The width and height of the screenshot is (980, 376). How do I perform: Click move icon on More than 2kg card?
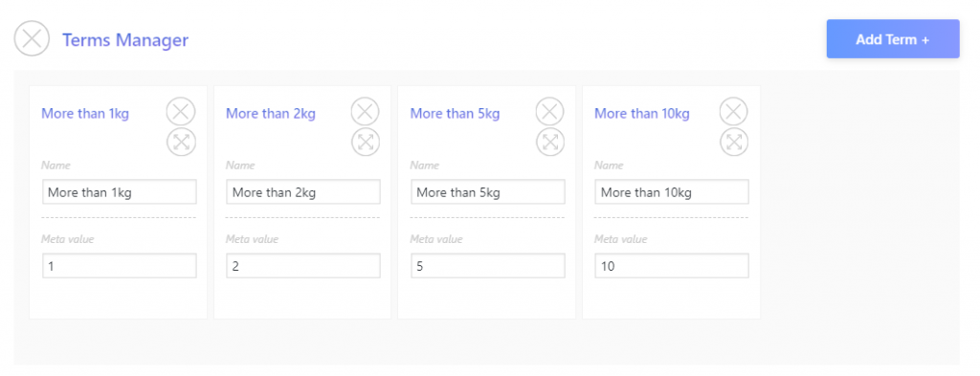click(x=365, y=142)
